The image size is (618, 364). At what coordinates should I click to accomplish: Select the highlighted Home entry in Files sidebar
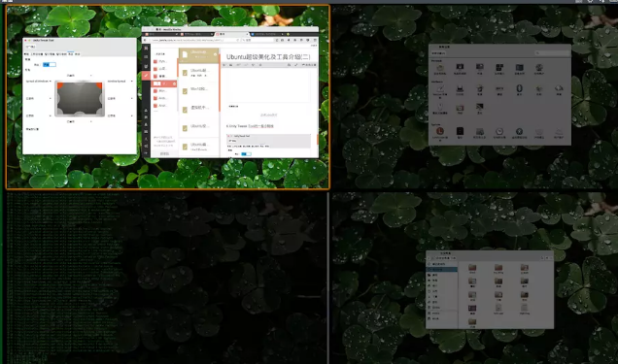point(442,270)
